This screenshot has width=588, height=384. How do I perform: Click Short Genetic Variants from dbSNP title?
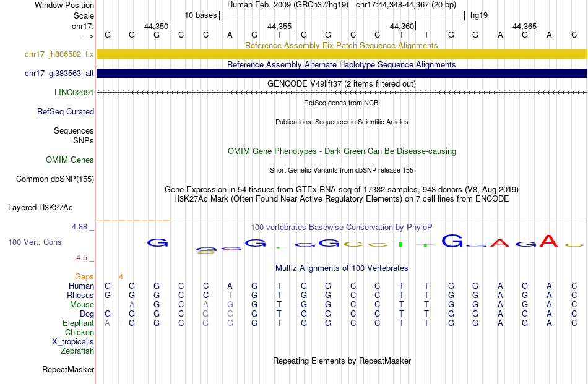(342, 170)
